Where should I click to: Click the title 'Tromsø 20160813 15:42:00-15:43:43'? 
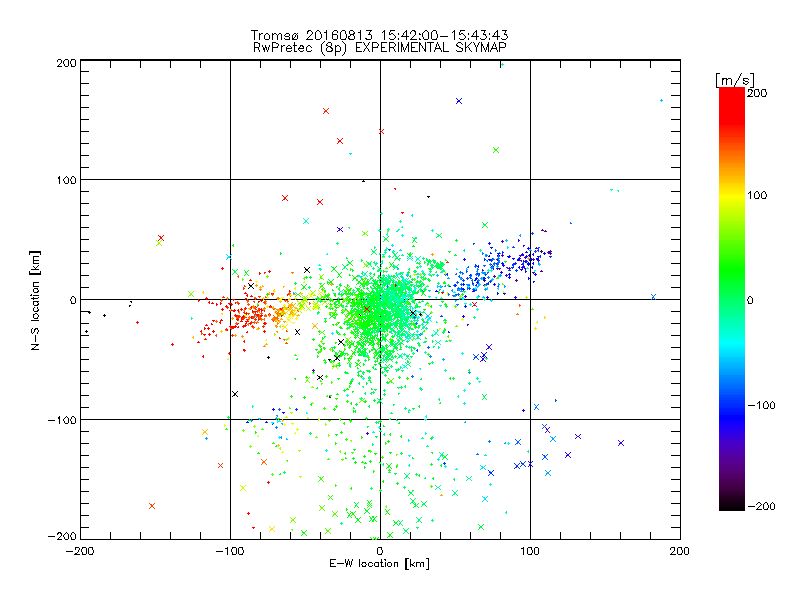(x=379, y=35)
